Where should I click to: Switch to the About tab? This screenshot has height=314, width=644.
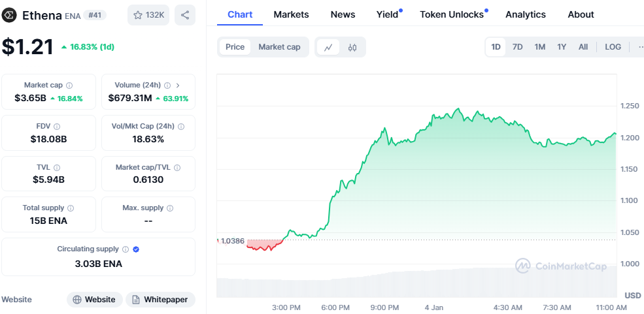click(581, 15)
